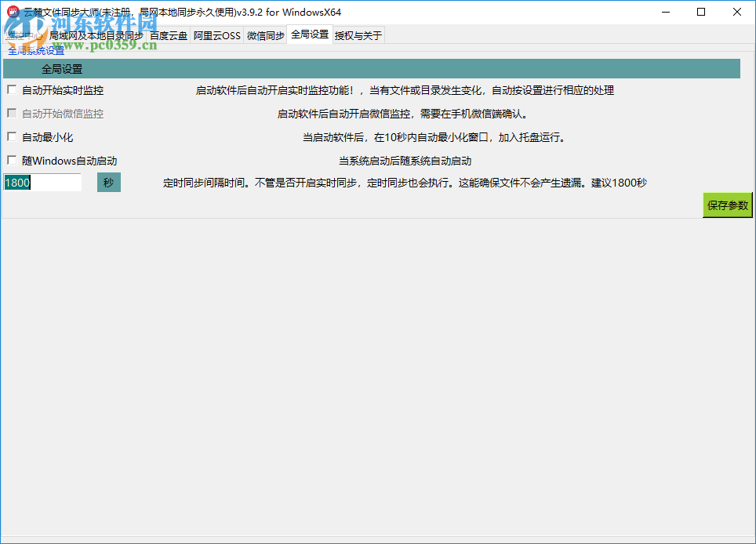
Task: Open the 局域网及本地目录同步 tab
Action: pyautogui.click(x=96, y=35)
